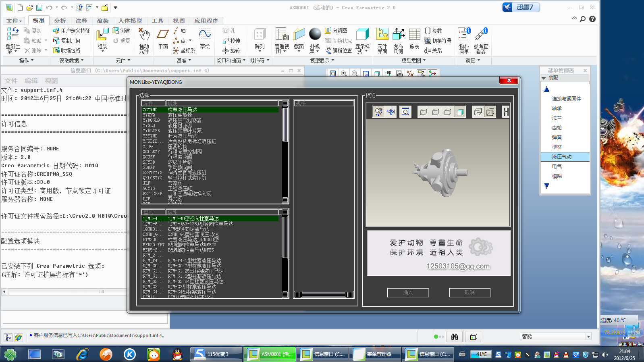Switch to the 工具 ribbon tab
Screen dimensions: 644x362
coord(158,21)
